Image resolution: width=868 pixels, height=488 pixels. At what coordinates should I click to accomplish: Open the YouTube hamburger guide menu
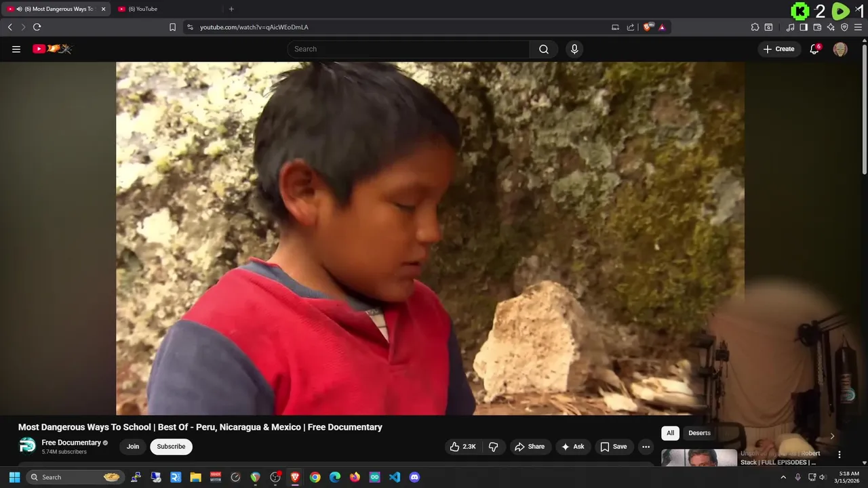(x=16, y=49)
